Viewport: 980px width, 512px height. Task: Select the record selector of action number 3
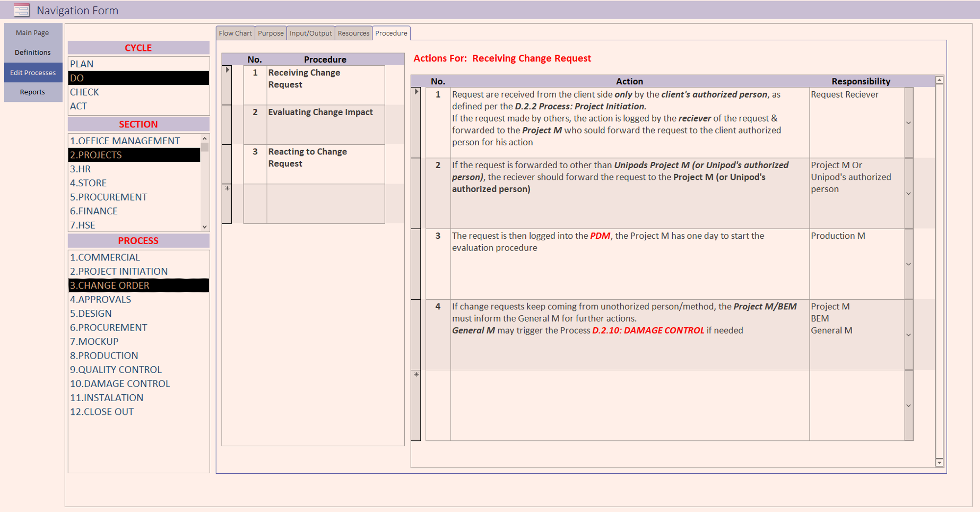pos(416,264)
